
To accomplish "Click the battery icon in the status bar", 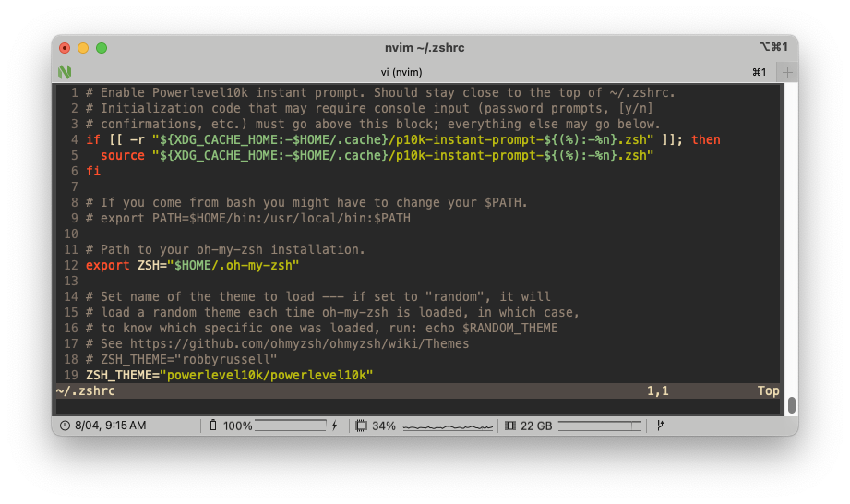I will (213, 426).
